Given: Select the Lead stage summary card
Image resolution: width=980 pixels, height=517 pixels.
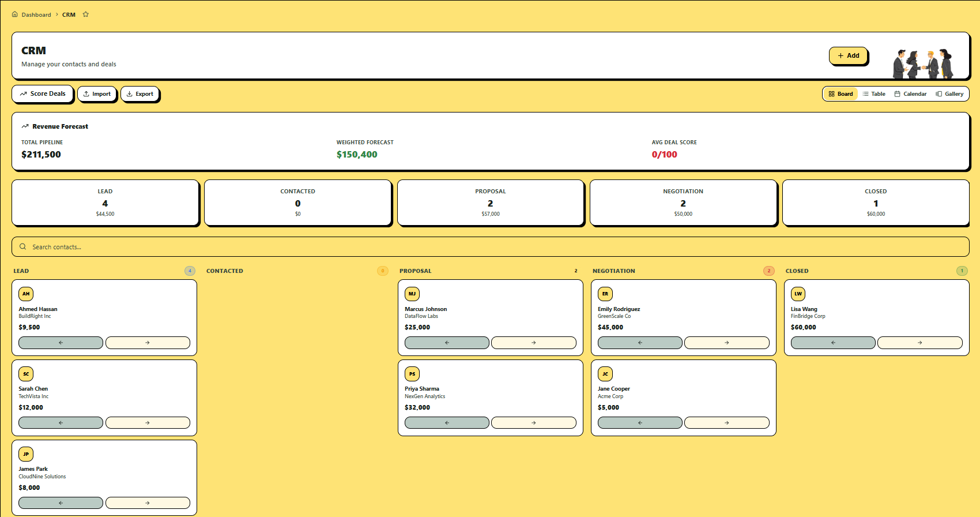Looking at the screenshot, I should 105,203.
